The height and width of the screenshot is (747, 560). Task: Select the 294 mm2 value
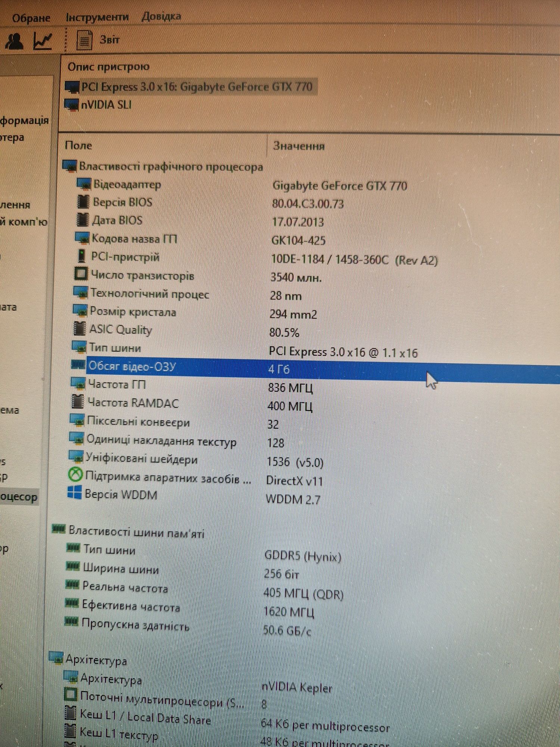293,314
